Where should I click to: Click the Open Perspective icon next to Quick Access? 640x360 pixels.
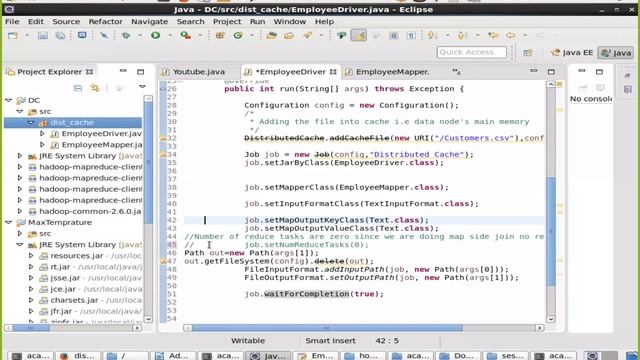point(528,53)
